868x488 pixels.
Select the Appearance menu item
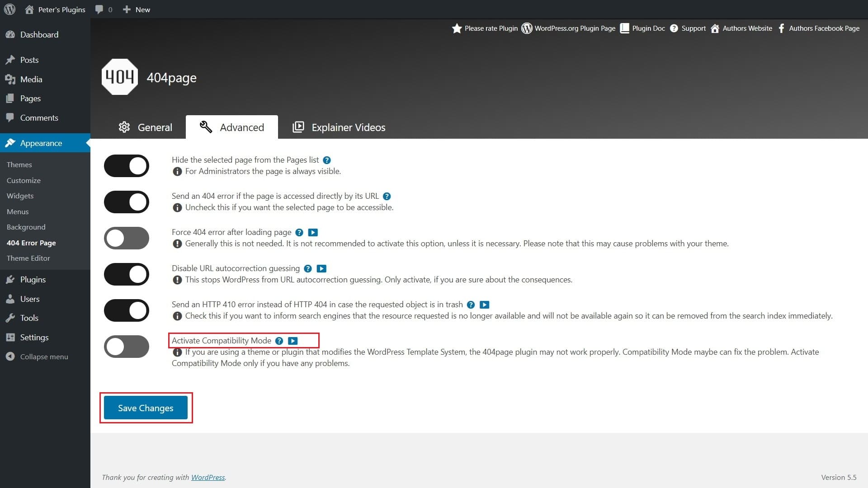pyautogui.click(x=45, y=143)
